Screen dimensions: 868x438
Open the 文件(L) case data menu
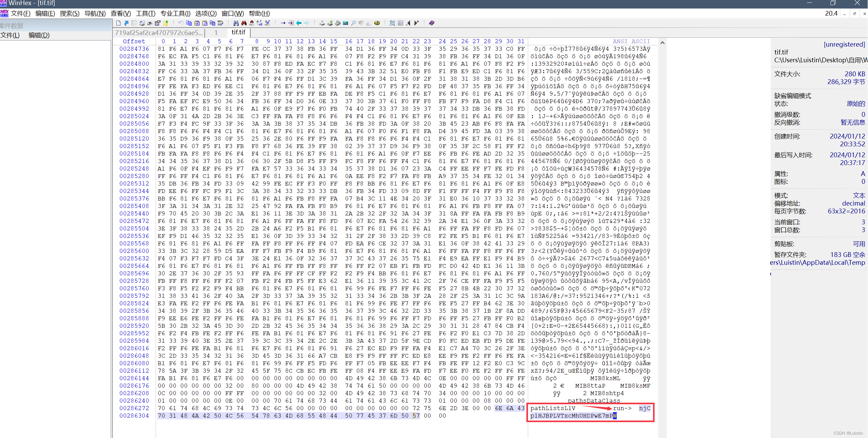tap(11, 35)
